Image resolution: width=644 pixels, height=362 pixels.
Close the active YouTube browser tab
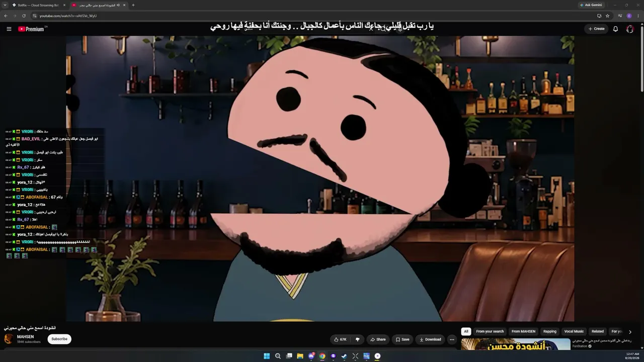click(x=124, y=5)
